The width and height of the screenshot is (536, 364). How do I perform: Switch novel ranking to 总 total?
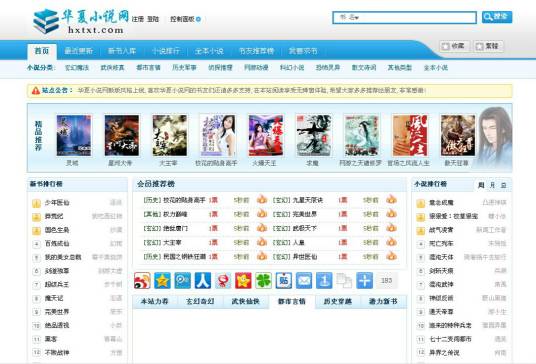pos(503,185)
